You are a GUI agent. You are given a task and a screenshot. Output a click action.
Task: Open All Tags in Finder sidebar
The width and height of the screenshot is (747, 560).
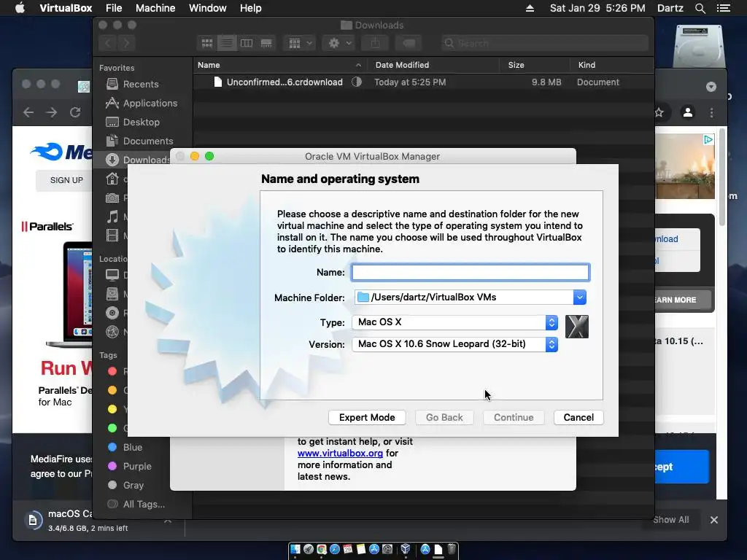(144, 505)
